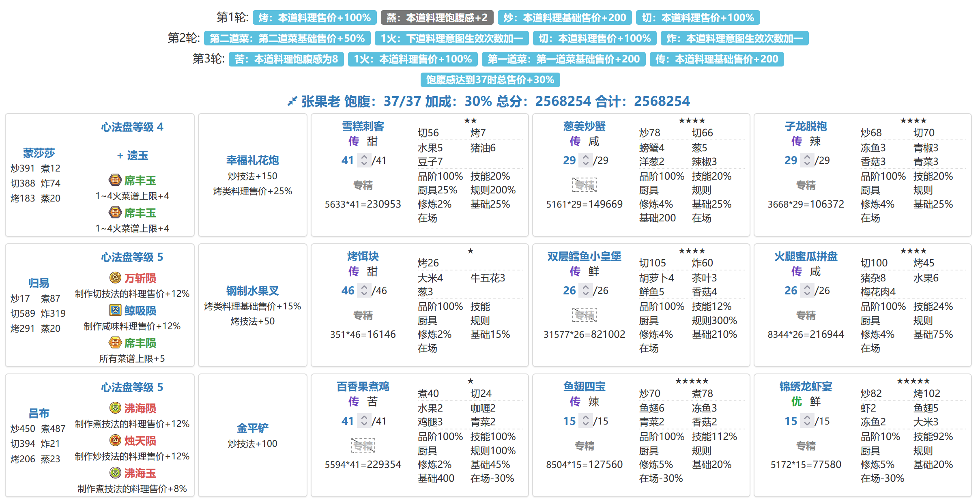Adjust quantity stepper for 子龙脱袍
The height and width of the screenshot is (502, 980).
807,160
